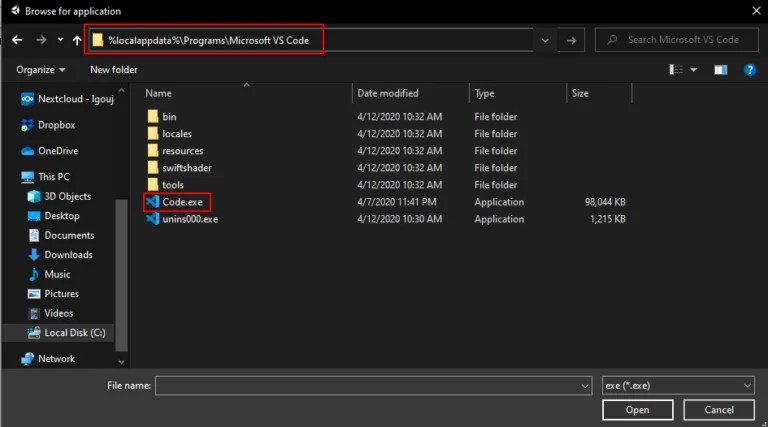Sort by the Name column header
The image size is (768, 427).
tap(158, 93)
